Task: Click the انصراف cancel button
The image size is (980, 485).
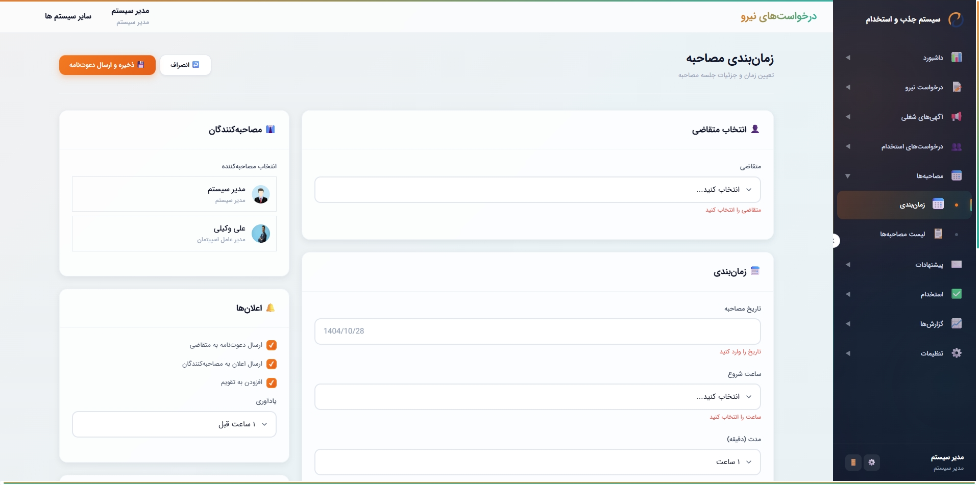Action: point(185,65)
